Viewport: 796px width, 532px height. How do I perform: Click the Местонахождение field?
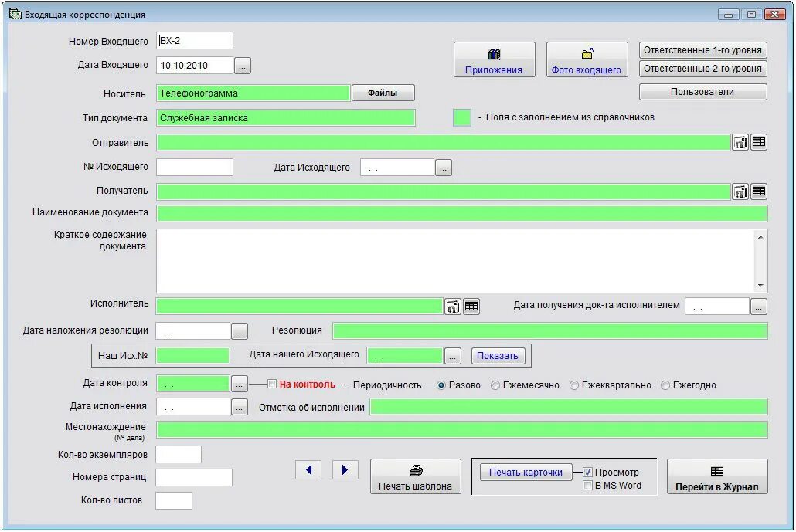462,429
